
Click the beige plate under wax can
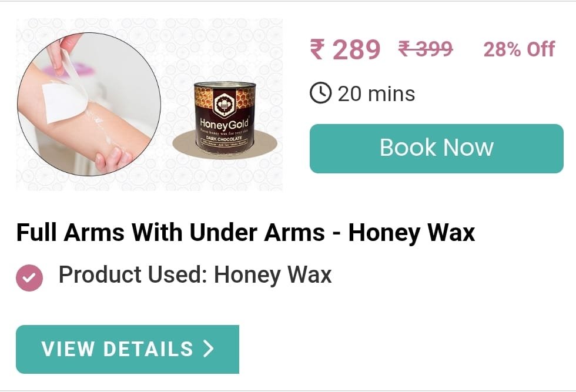tap(225, 145)
